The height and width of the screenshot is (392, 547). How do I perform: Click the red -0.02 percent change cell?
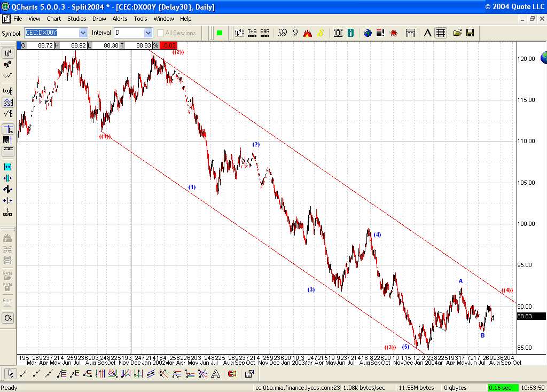point(168,45)
